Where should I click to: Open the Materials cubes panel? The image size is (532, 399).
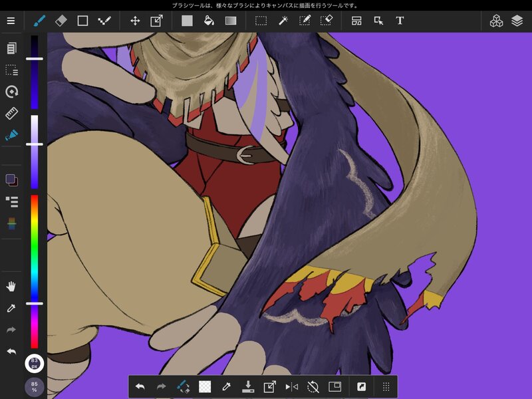tap(496, 21)
